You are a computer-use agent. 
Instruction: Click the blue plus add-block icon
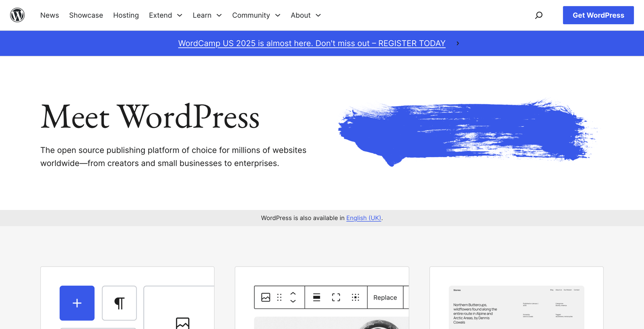coord(77,303)
